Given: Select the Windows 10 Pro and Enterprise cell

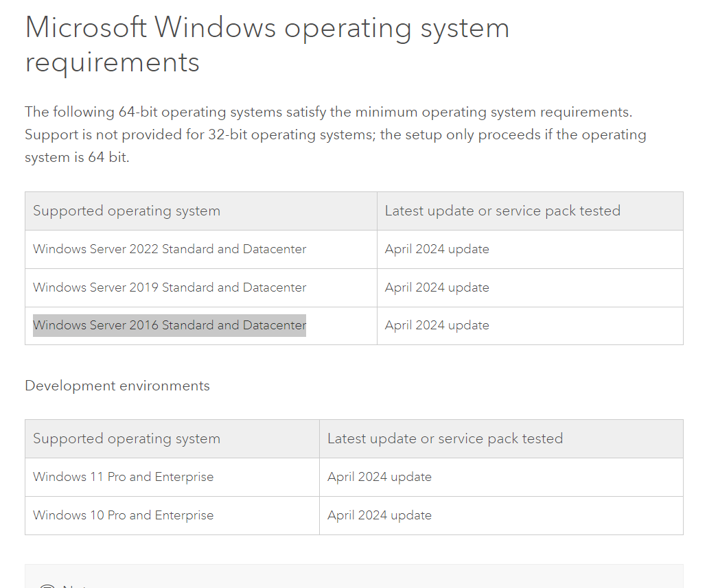Looking at the screenshot, I should tap(123, 515).
